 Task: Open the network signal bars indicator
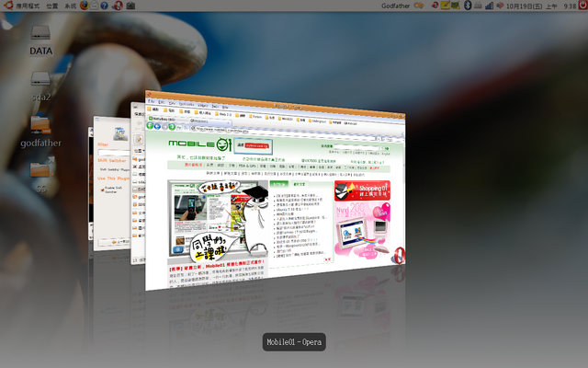489,6
